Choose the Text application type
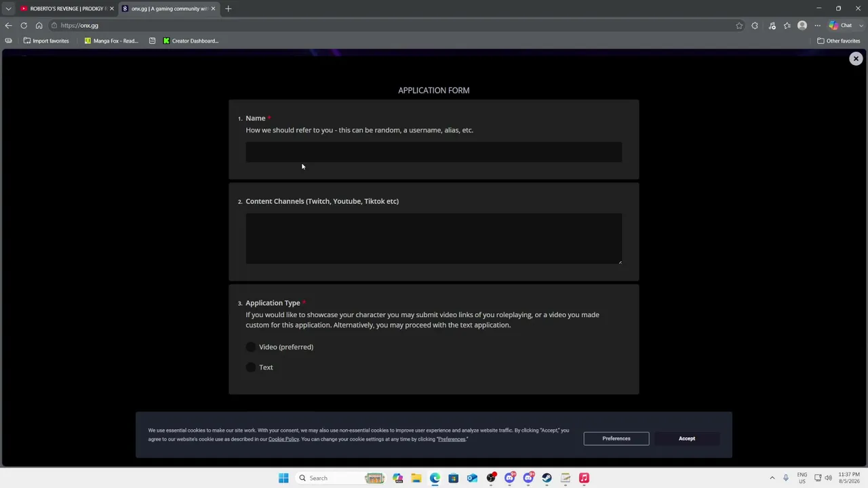 point(251,367)
